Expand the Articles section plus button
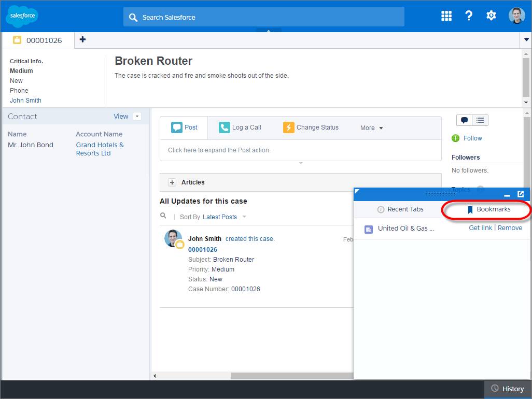This screenshot has width=532, height=399. point(172,182)
